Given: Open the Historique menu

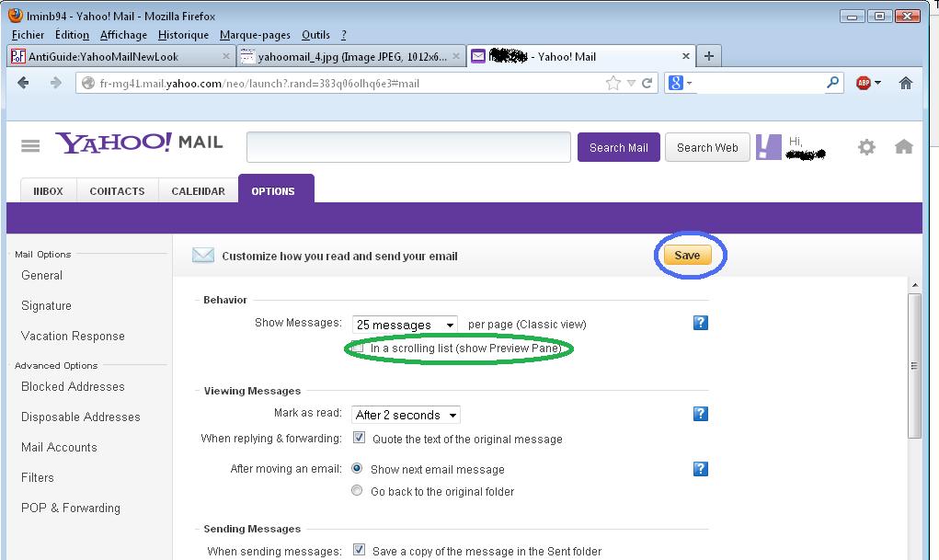Looking at the screenshot, I should [x=183, y=35].
